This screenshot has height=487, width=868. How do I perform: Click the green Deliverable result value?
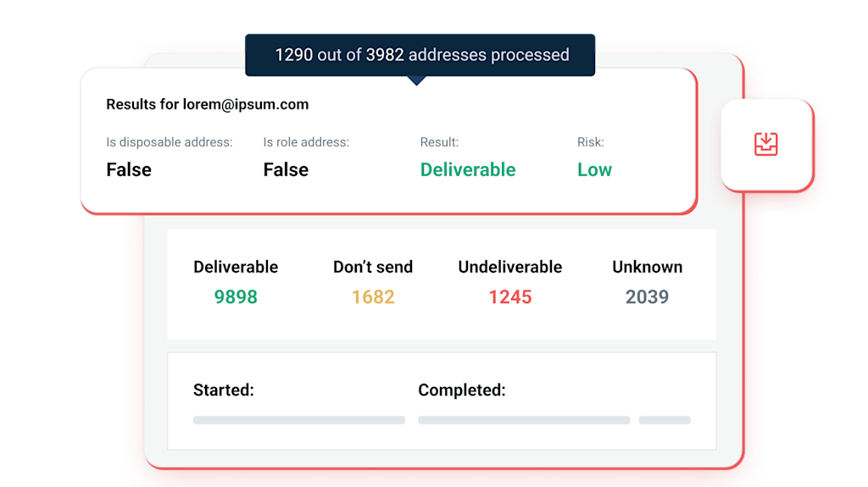pos(468,170)
